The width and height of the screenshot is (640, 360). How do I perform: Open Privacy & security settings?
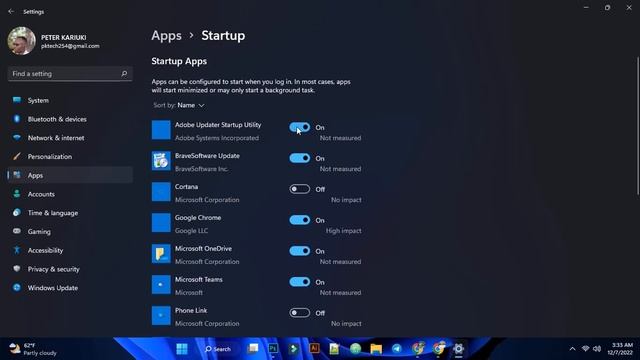point(70,269)
